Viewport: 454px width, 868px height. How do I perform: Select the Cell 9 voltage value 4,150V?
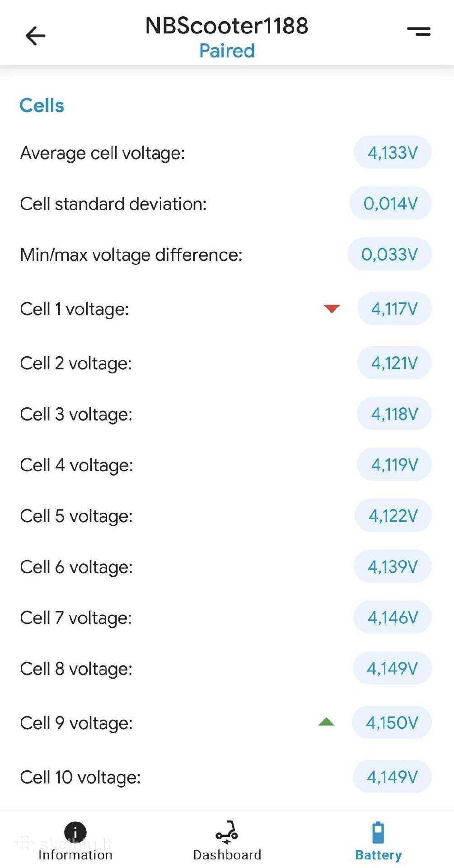point(392,722)
